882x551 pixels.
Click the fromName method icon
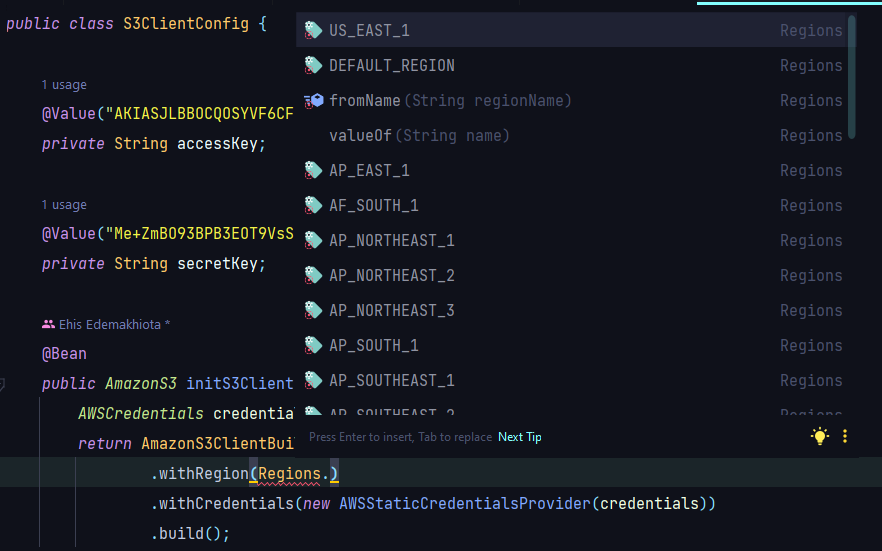[x=314, y=101]
